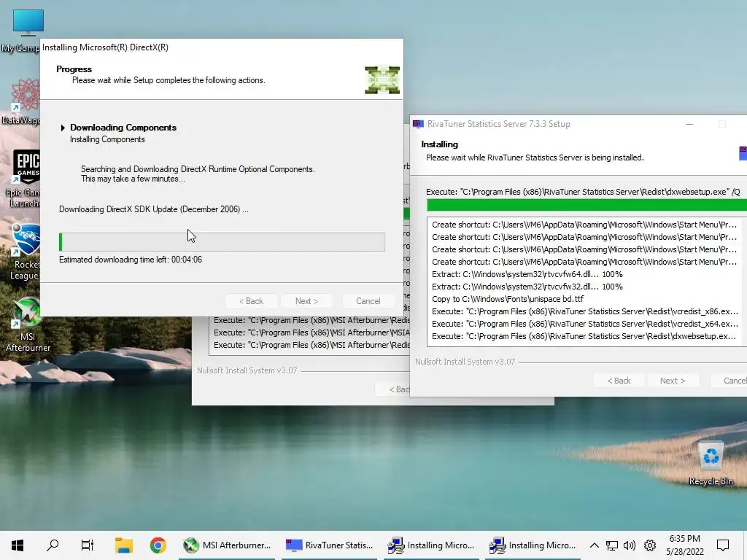747x560 pixels.
Task: Click the DirectX download progress bar
Action: [x=222, y=242]
